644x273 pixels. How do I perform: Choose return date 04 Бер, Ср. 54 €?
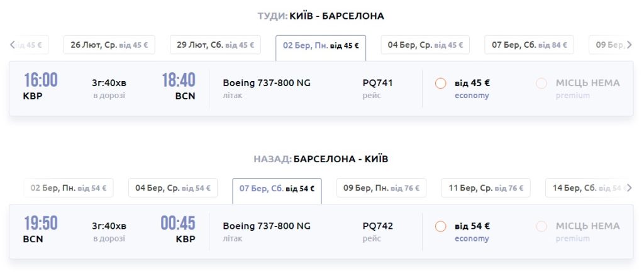click(x=173, y=188)
